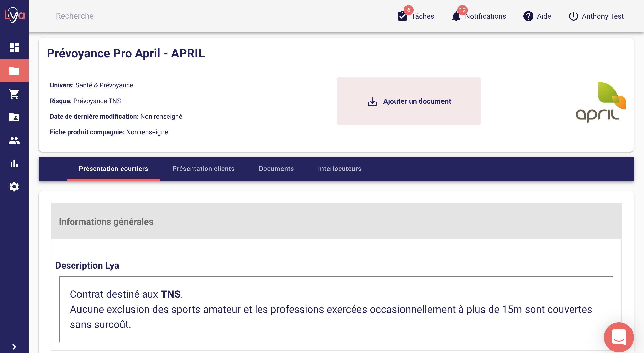The width and height of the screenshot is (644, 353).
Task: Open Notifications bell with 12 badge
Action: click(x=479, y=16)
